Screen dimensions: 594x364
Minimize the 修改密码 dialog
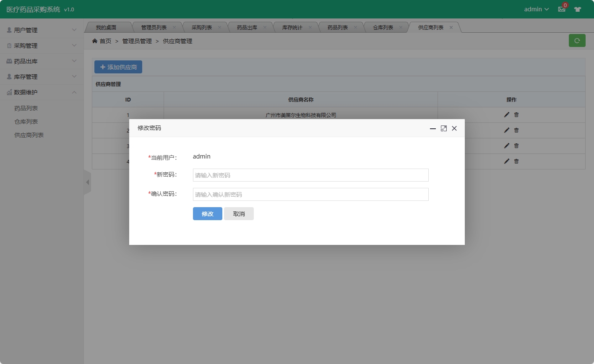[432, 128]
